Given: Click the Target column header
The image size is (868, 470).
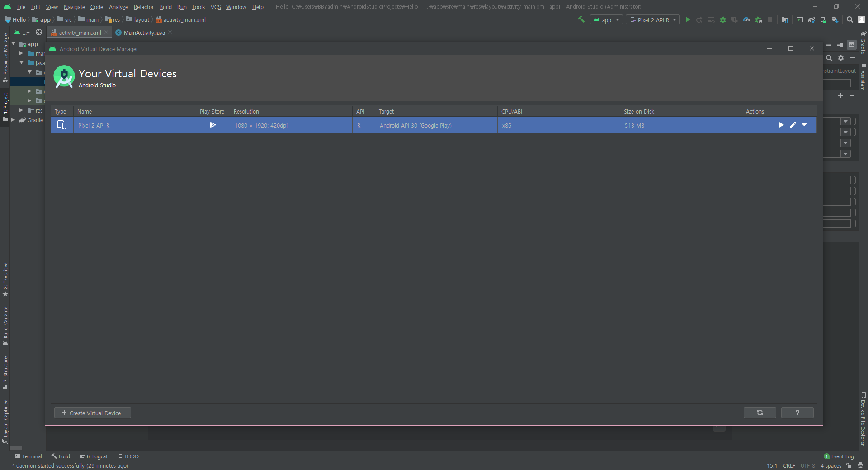Looking at the screenshot, I should (436, 112).
